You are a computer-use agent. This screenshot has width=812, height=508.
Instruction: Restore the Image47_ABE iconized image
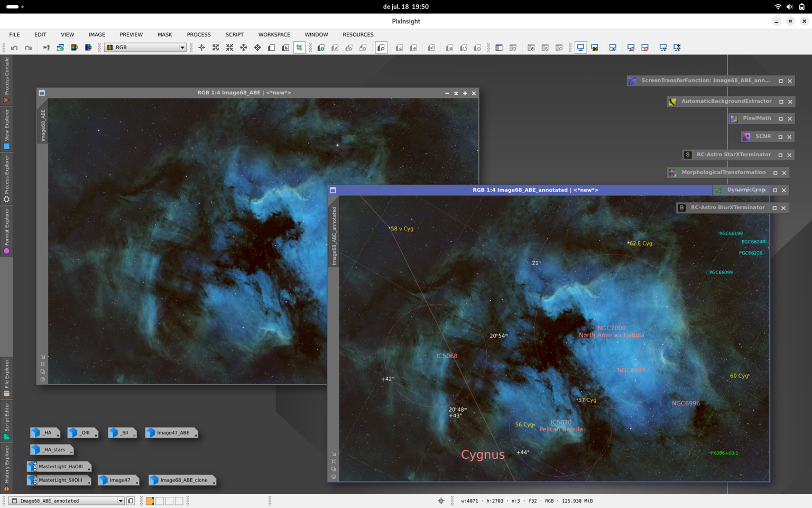tap(172, 433)
